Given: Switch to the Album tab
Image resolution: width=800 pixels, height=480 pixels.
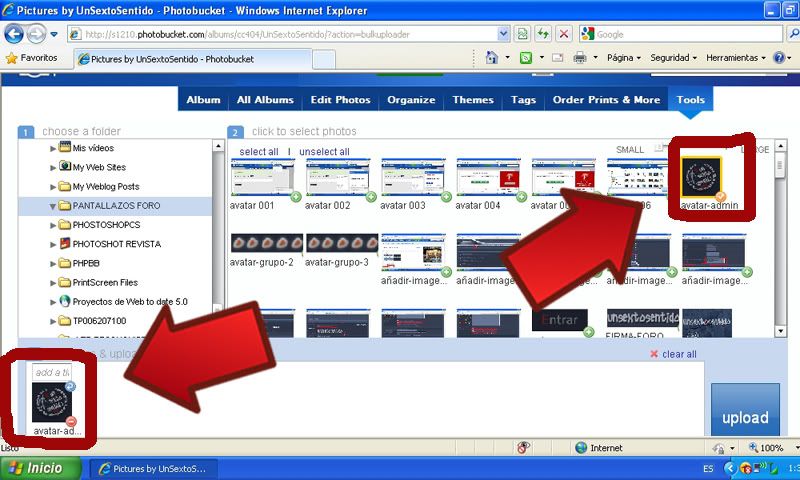Looking at the screenshot, I should [x=203, y=99].
